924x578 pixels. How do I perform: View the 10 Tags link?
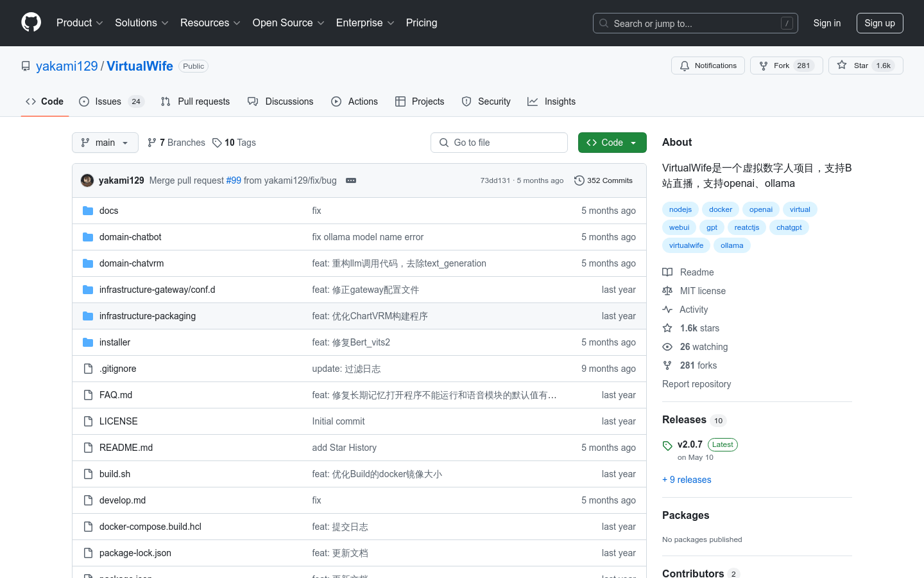point(234,143)
